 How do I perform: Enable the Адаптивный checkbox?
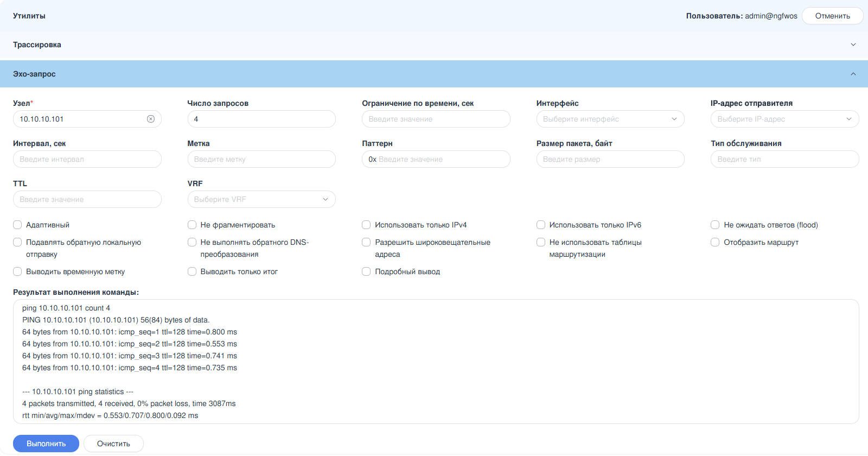(17, 225)
